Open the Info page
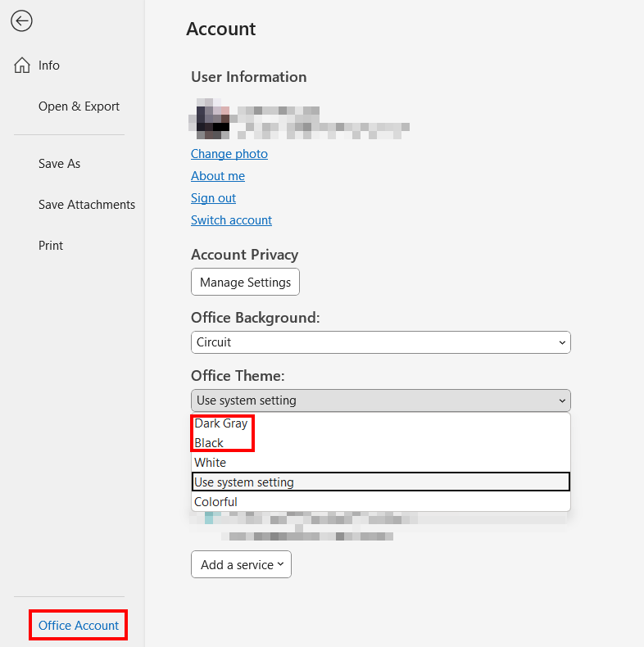644x647 pixels. (48, 66)
